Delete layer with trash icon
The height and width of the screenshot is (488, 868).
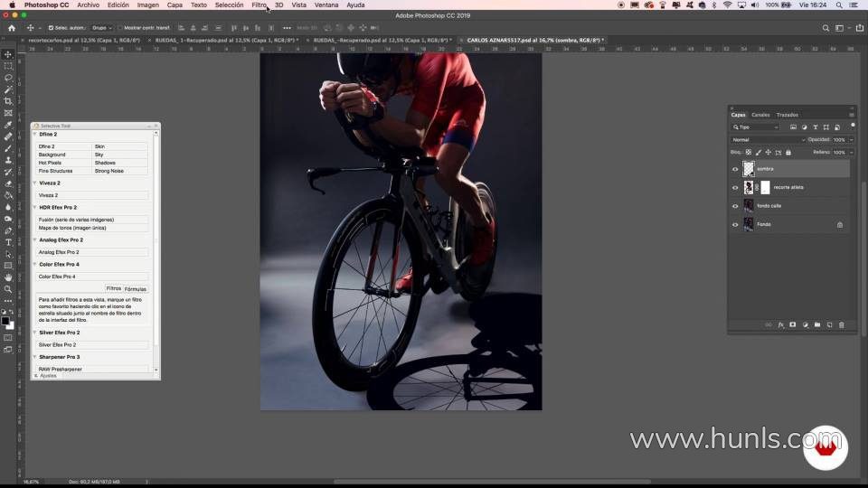coord(842,324)
